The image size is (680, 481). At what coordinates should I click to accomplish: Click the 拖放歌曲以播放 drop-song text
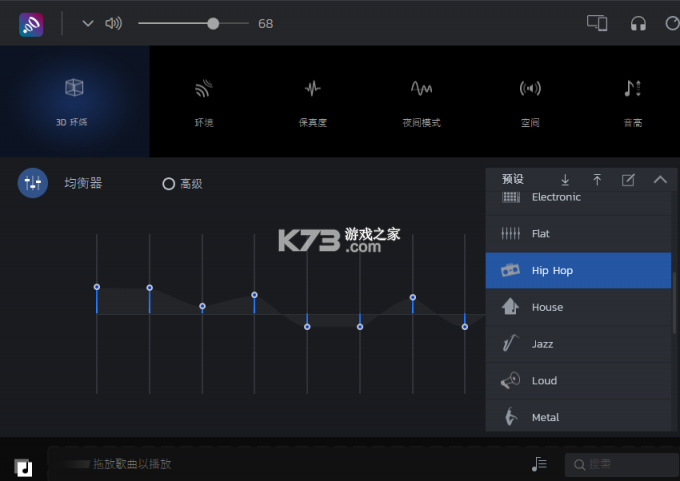click(132, 464)
